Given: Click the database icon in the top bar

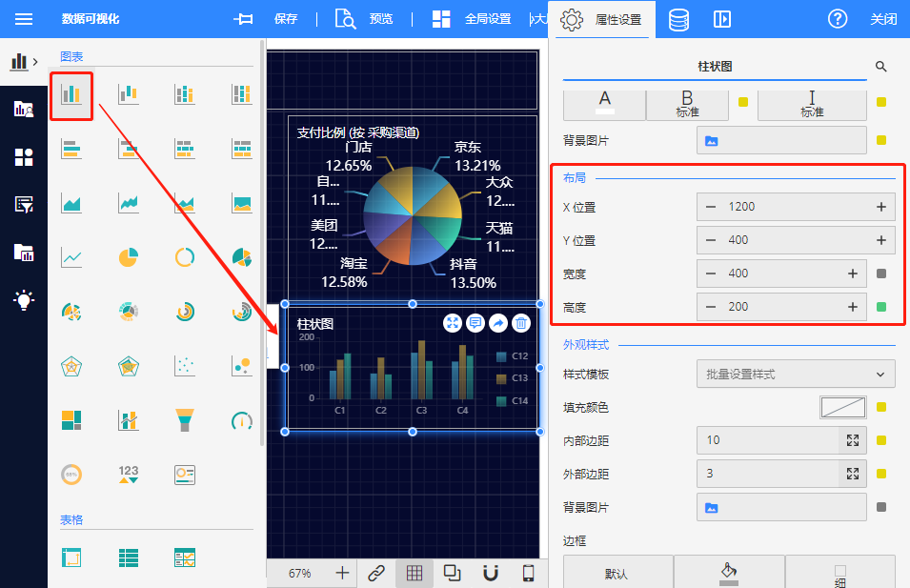Looking at the screenshot, I should [x=678, y=19].
